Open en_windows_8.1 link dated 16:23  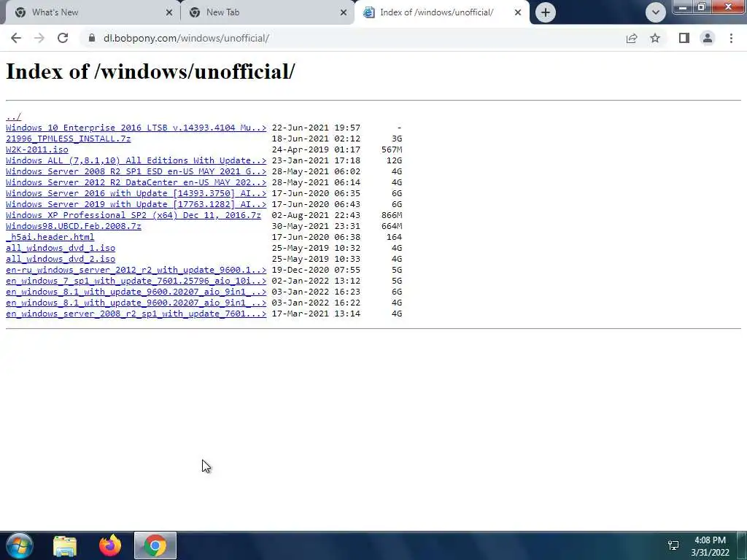(x=136, y=292)
